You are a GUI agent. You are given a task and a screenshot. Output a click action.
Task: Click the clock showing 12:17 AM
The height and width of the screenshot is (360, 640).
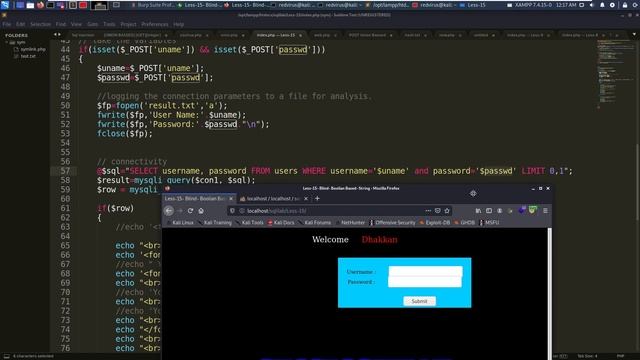(x=565, y=5)
